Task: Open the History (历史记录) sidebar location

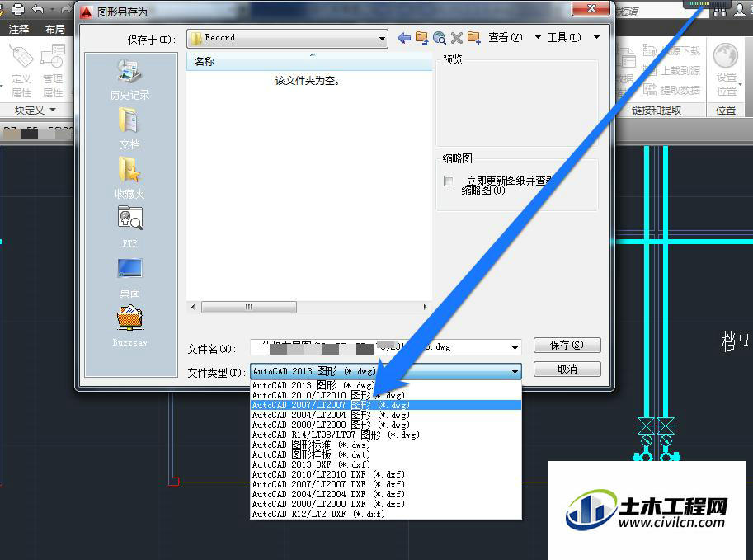Action: click(x=129, y=79)
